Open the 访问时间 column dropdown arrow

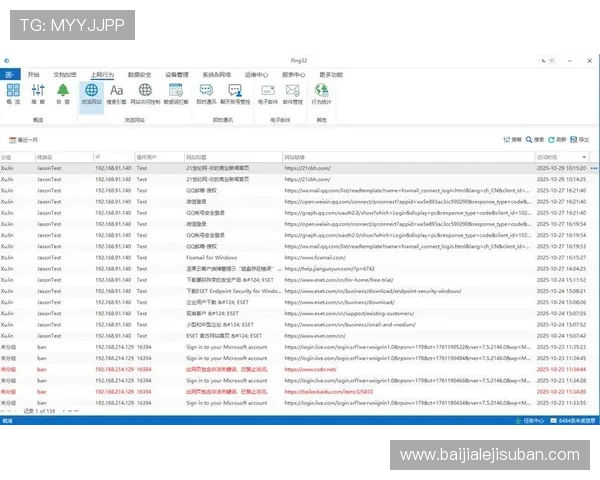click(x=584, y=157)
